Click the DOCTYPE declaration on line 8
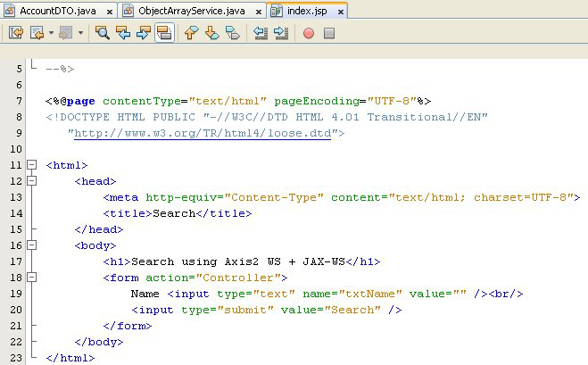The image size is (588, 365). (267, 117)
